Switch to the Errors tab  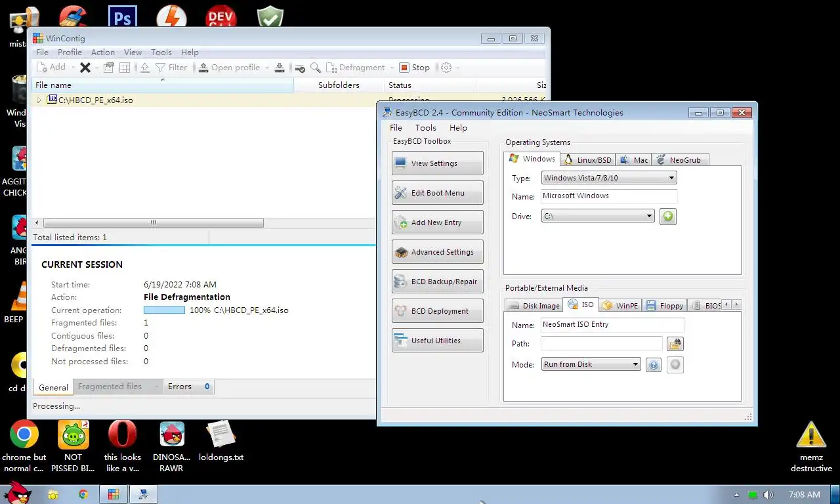(188, 387)
